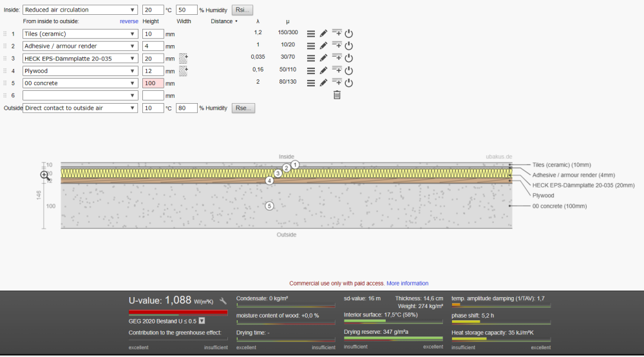Open Plywood material dropdown
Image resolution: width=644 pixels, height=357 pixels.
(80, 71)
